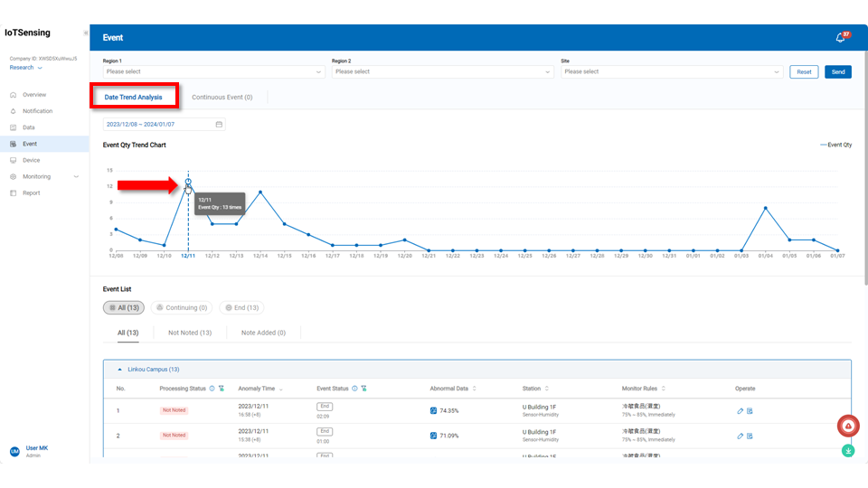Click the green download floating button
This screenshot has height=488, width=868.
pos(848,450)
